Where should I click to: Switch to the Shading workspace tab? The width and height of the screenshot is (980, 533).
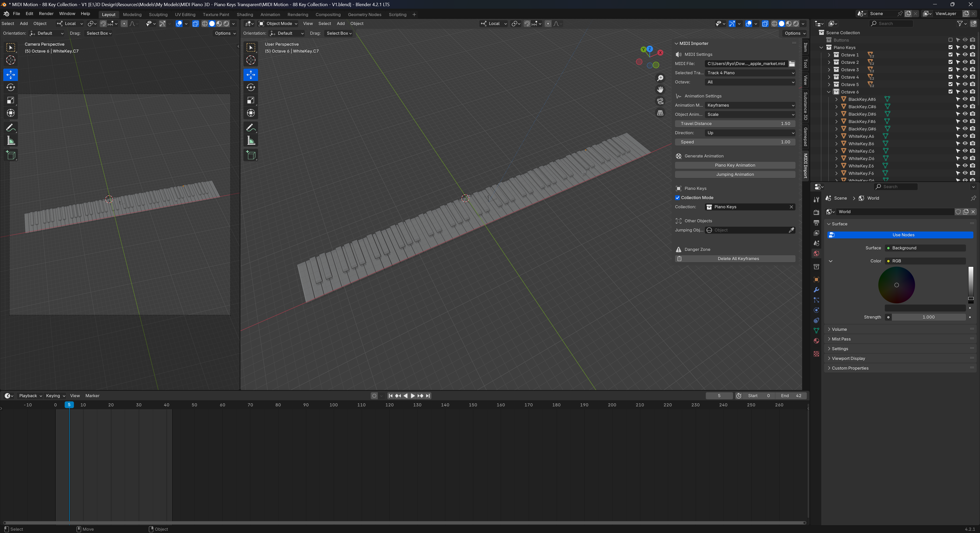click(x=245, y=15)
